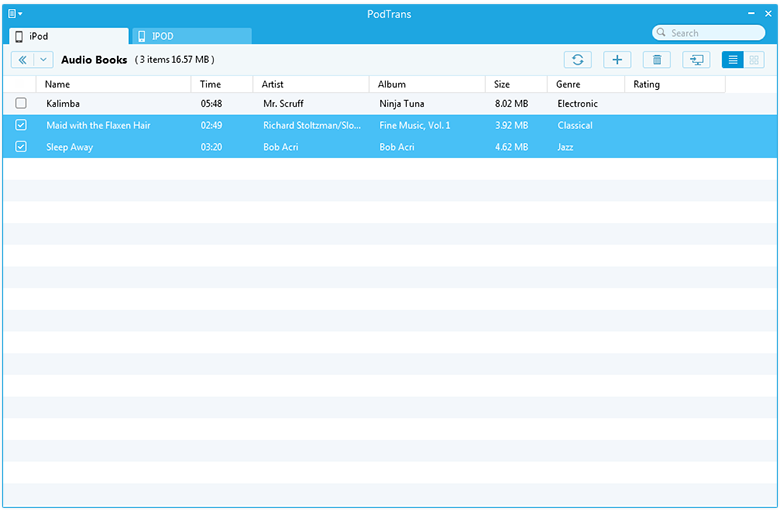Switch to grid thumbnail view
This screenshot has width=780, height=512.
[x=754, y=60]
